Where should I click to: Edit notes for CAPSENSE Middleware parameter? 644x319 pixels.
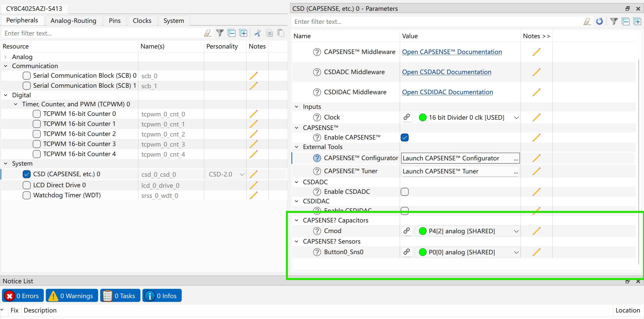tap(536, 52)
